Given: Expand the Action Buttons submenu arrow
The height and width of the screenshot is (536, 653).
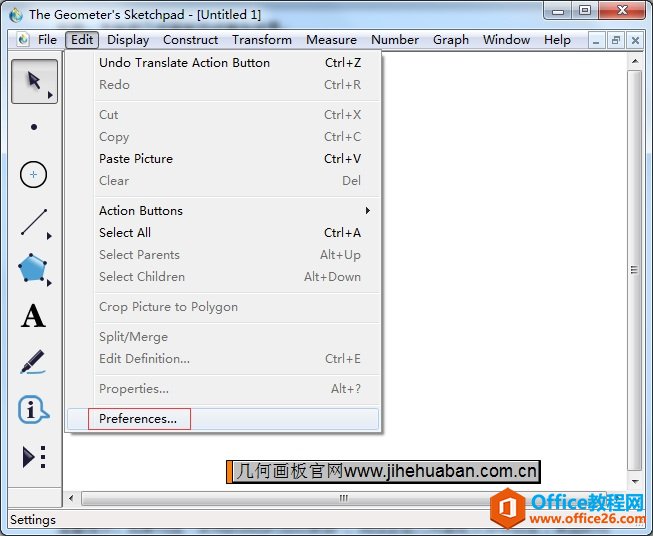Looking at the screenshot, I should (367, 211).
